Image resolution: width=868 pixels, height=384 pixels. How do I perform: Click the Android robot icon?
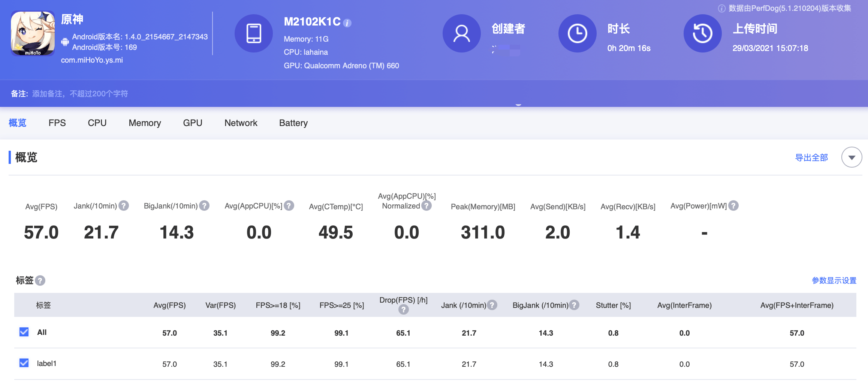(x=65, y=42)
